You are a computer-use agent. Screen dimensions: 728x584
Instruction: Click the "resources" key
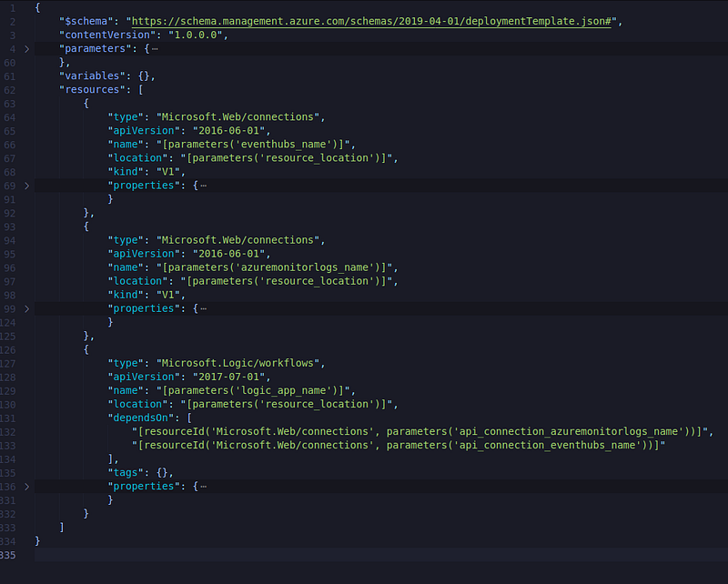[x=93, y=89]
